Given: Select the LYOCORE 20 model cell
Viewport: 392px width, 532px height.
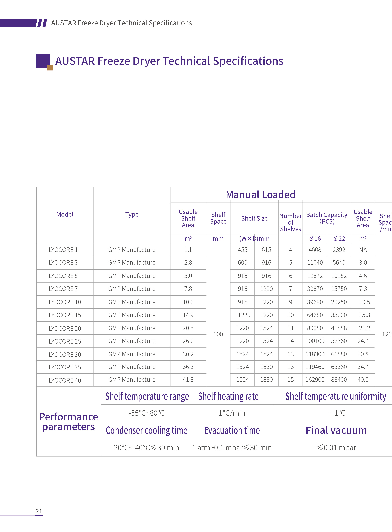Looking at the screenshot, I should pos(65,328).
